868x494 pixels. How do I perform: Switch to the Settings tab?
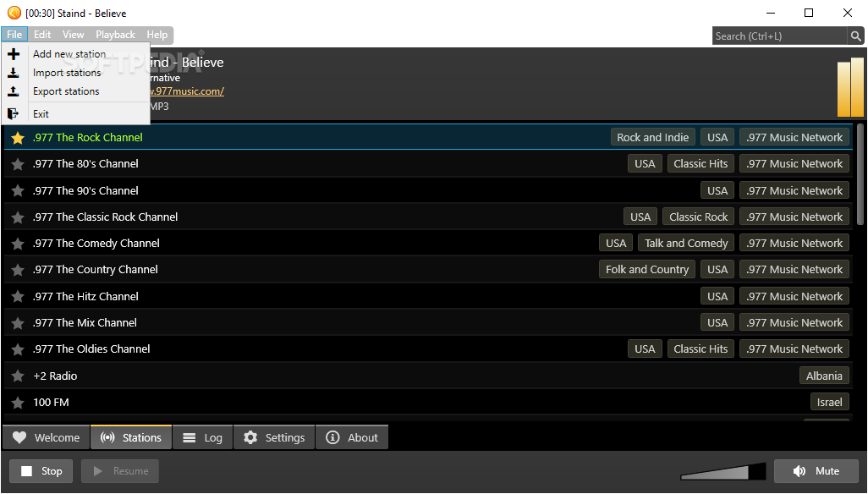click(x=274, y=437)
